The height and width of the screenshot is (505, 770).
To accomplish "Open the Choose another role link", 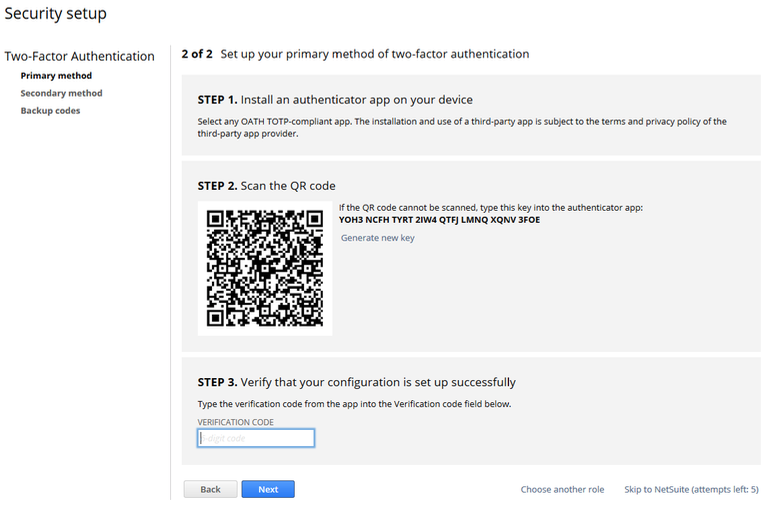I will coord(562,489).
